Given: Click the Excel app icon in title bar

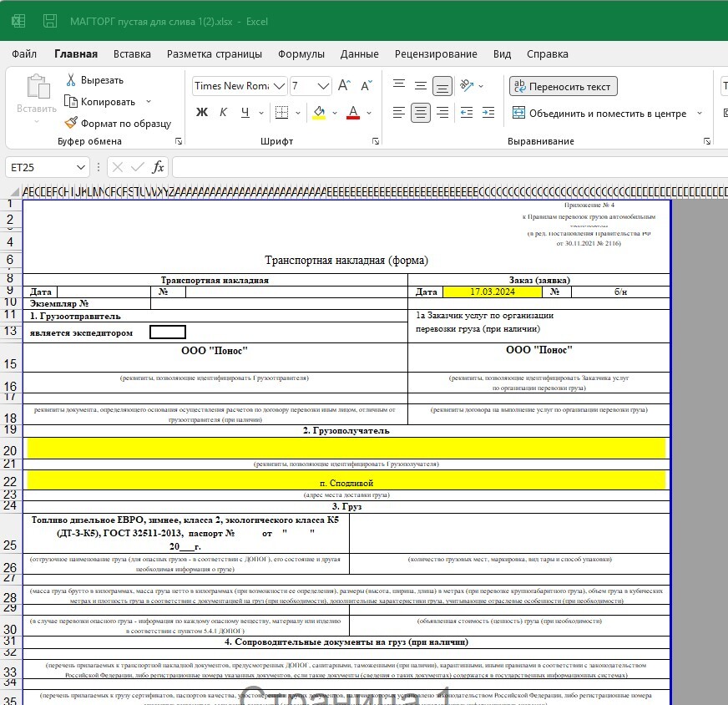Looking at the screenshot, I should (18, 21).
